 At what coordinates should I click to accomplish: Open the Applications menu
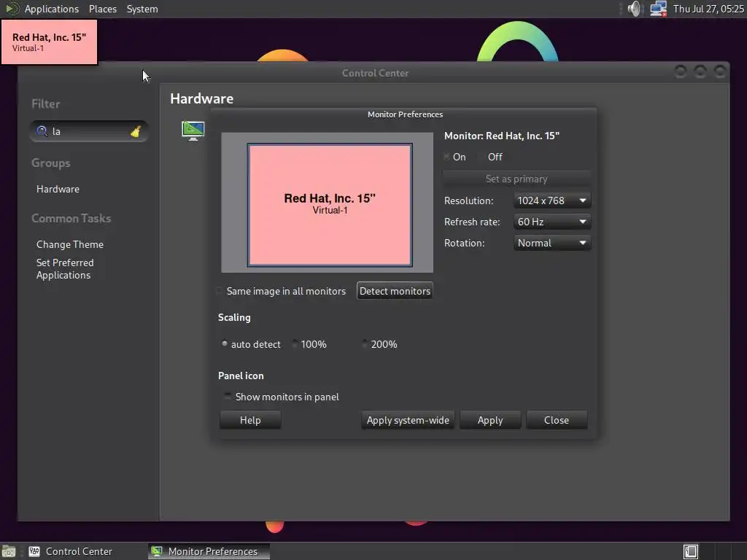(x=52, y=9)
